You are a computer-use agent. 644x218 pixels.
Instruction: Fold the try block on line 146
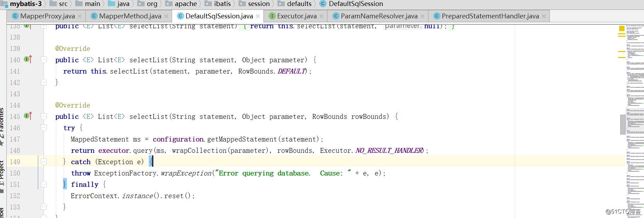(44, 128)
